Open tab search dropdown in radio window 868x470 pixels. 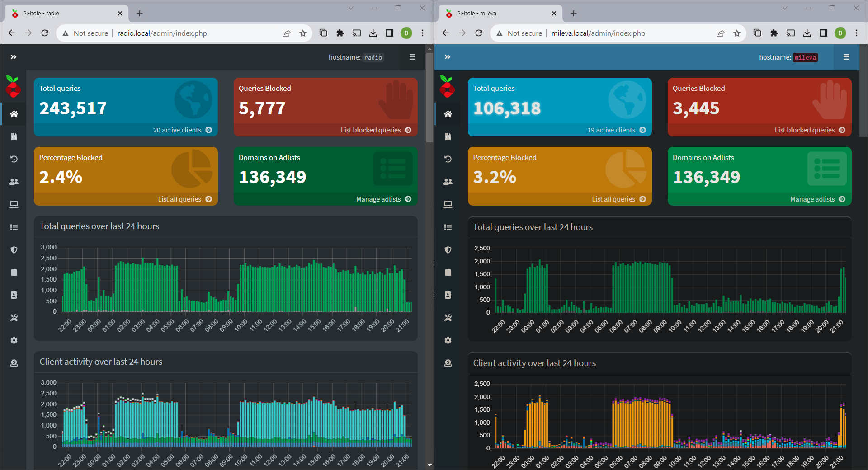click(x=351, y=8)
